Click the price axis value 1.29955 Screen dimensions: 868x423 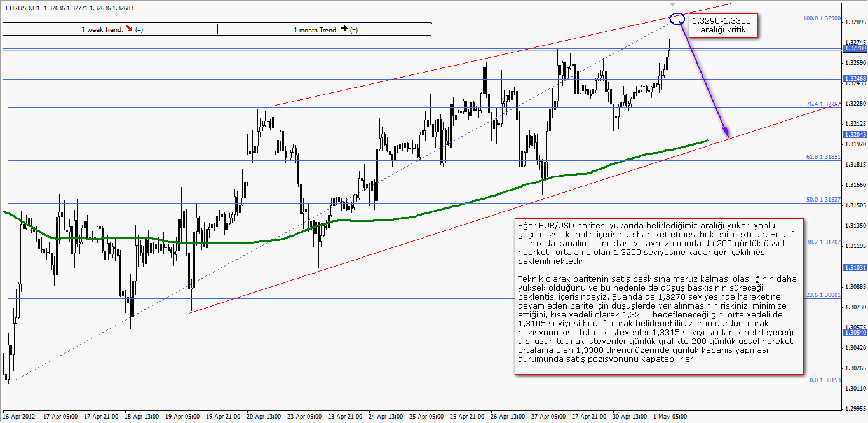tap(855, 409)
